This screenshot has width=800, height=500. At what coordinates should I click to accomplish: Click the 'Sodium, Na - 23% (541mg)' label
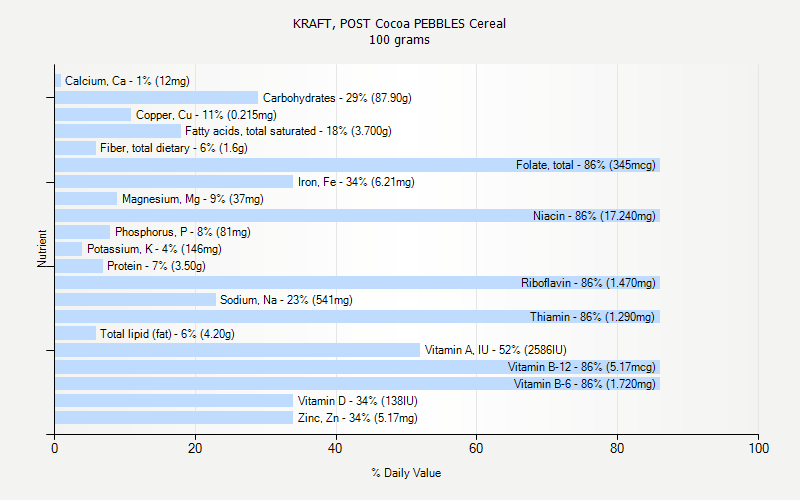tap(286, 299)
